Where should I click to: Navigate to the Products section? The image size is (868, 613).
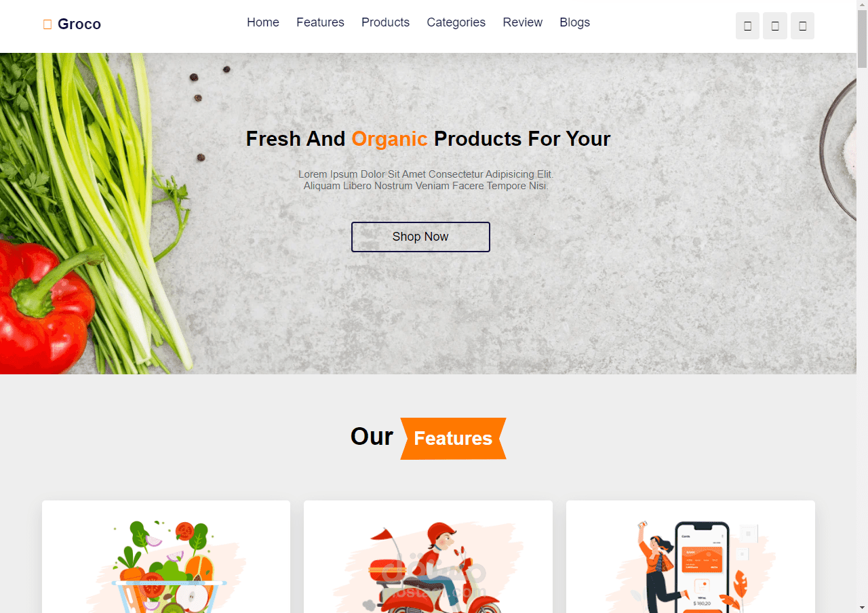point(385,22)
